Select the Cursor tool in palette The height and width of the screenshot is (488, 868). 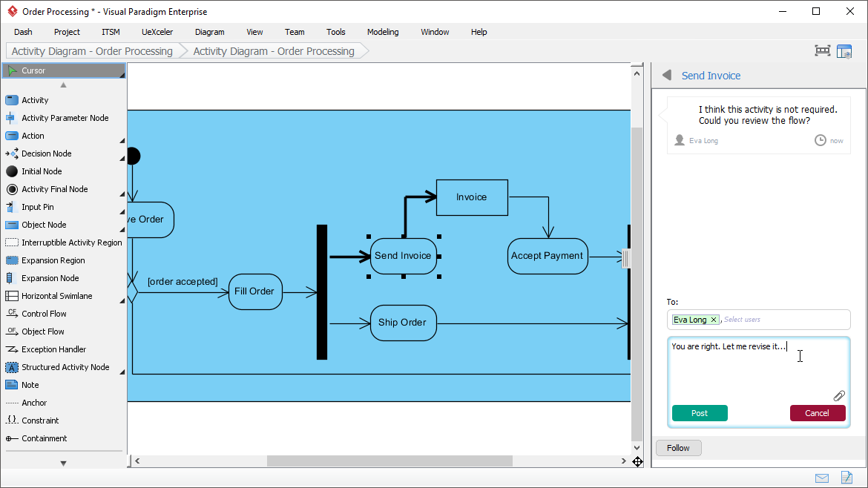[x=64, y=70]
